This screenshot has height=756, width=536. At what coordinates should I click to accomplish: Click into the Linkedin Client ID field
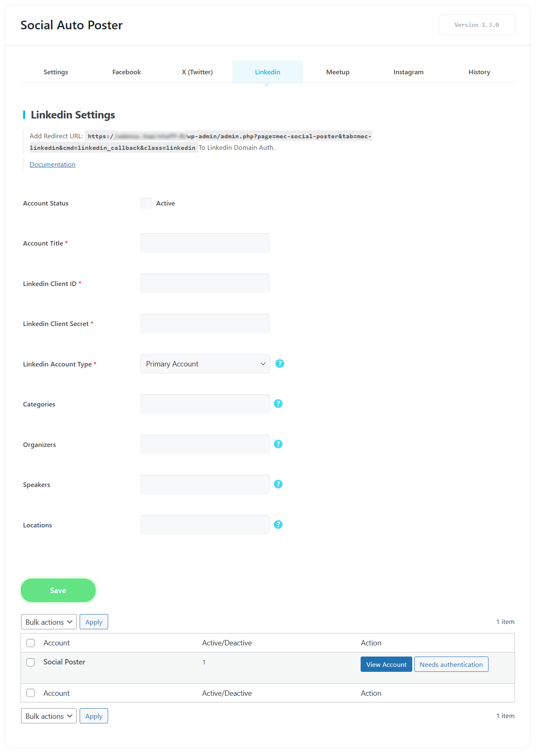[x=205, y=283]
